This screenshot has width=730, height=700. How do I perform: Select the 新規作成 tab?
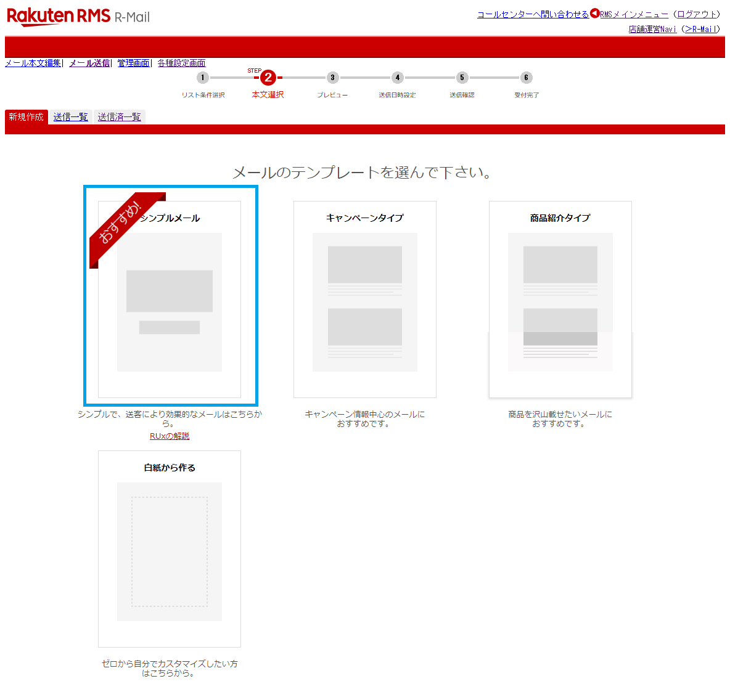pyautogui.click(x=27, y=117)
